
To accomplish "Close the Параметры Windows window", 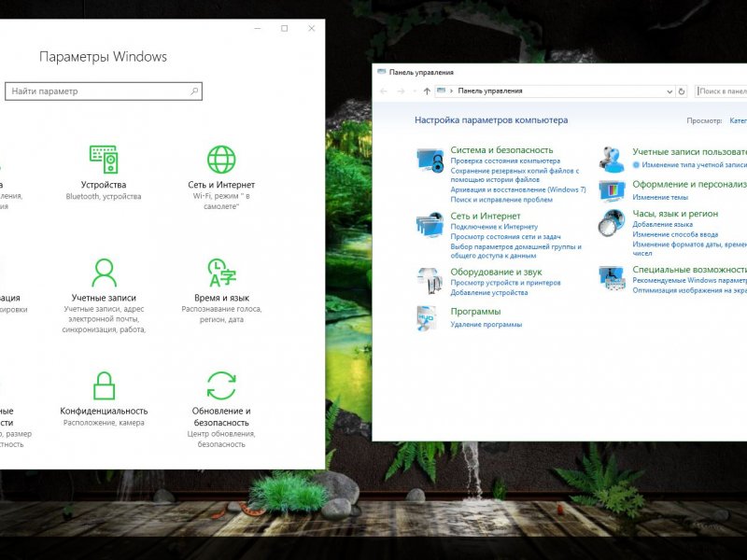I will (x=312, y=29).
